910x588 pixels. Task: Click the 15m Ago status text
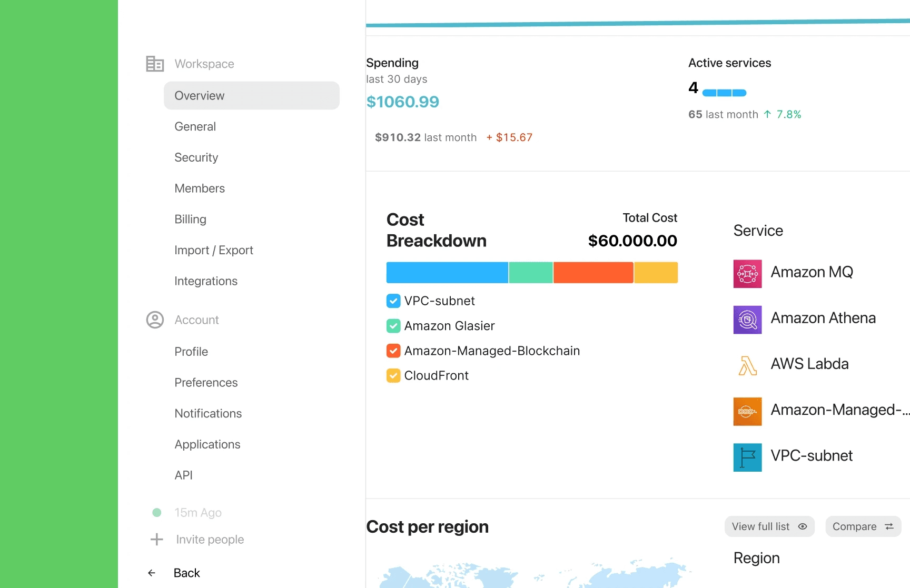[198, 513]
